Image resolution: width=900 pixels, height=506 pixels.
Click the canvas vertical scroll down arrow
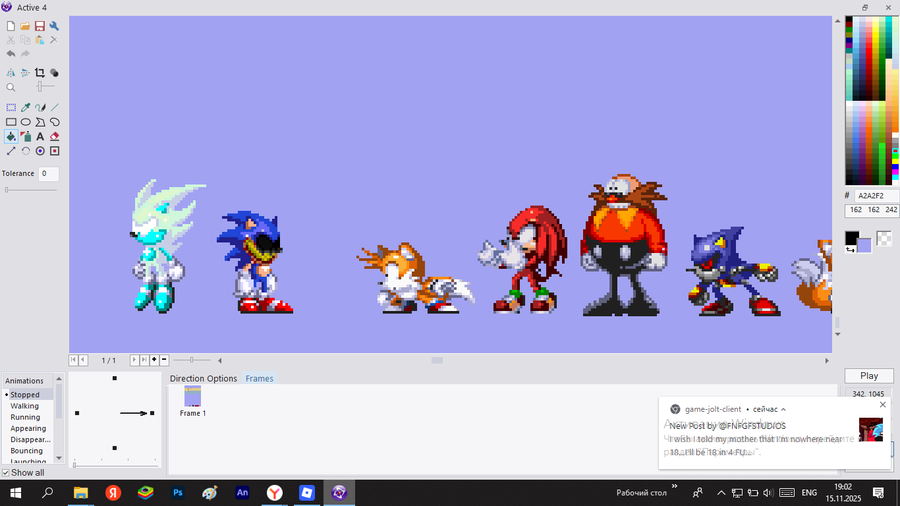(837, 334)
